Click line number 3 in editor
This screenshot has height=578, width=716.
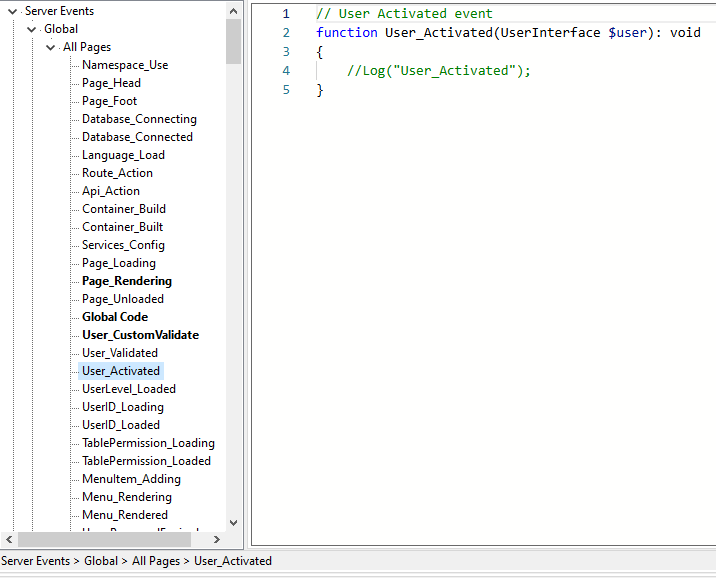pyautogui.click(x=286, y=52)
